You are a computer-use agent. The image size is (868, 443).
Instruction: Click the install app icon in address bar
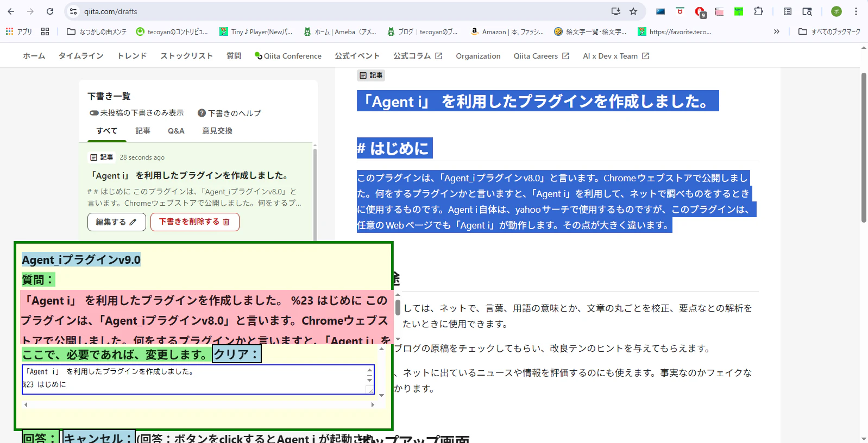coord(615,11)
